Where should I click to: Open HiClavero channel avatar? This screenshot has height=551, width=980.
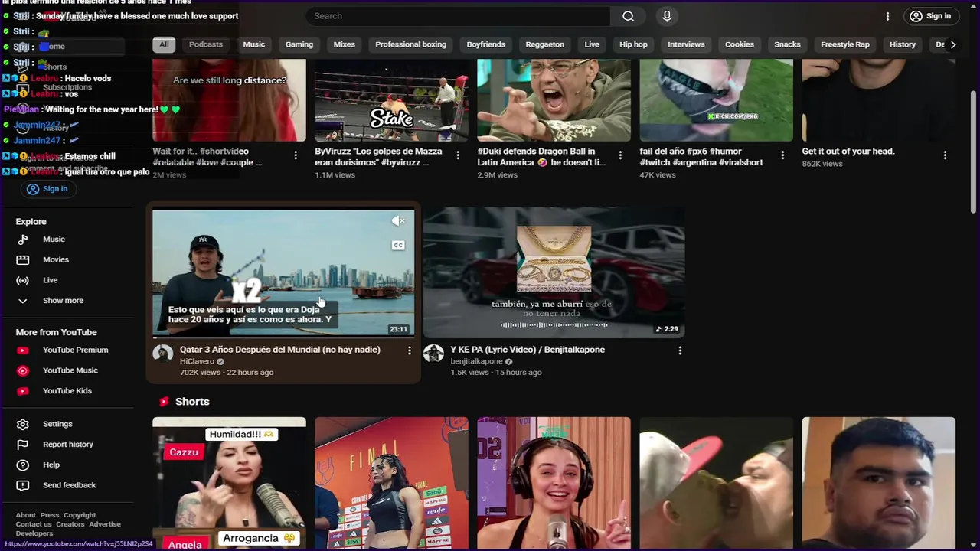click(x=163, y=354)
